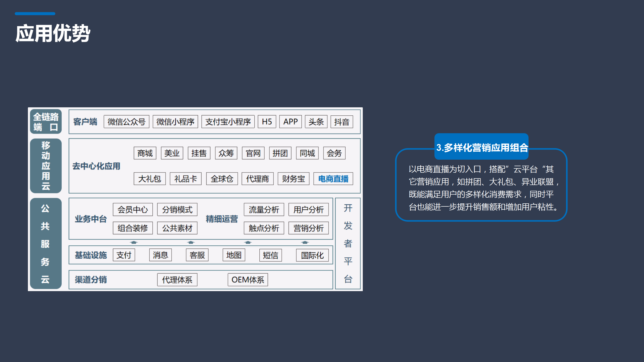Select the 官网 box

click(x=253, y=153)
